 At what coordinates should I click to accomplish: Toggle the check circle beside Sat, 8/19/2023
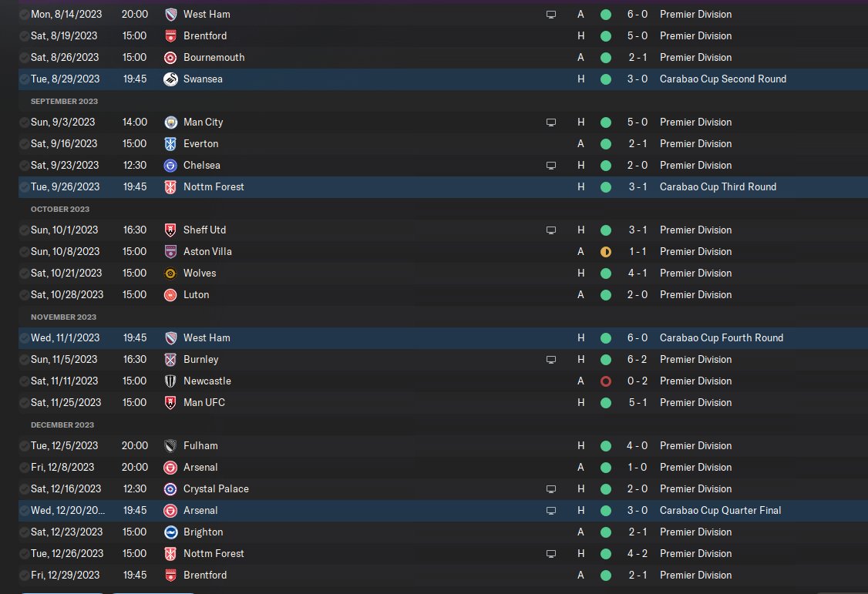click(x=24, y=36)
